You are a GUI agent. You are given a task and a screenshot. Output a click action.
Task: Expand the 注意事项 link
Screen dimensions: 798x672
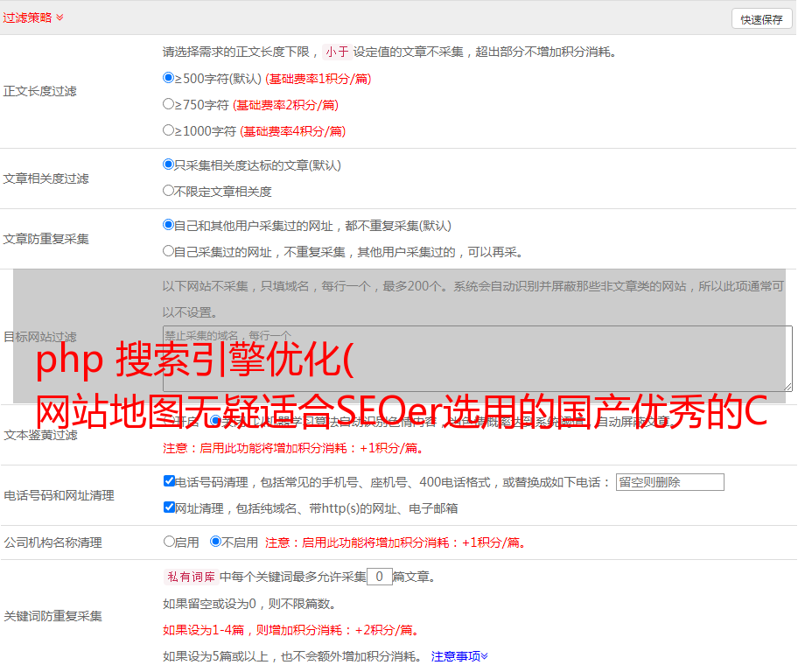[459, 655]
